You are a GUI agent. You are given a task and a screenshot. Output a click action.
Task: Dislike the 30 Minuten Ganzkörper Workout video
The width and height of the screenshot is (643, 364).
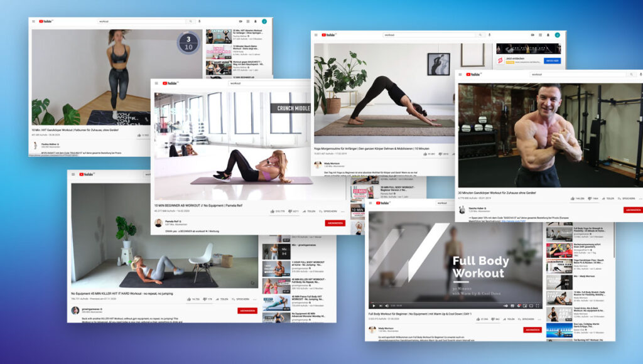coord(590,198)
